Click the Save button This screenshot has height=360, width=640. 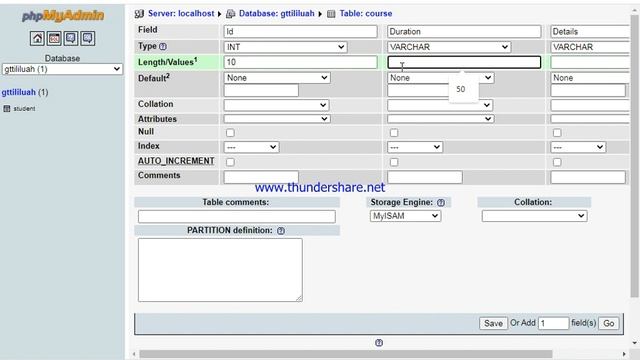coord(493,323)
